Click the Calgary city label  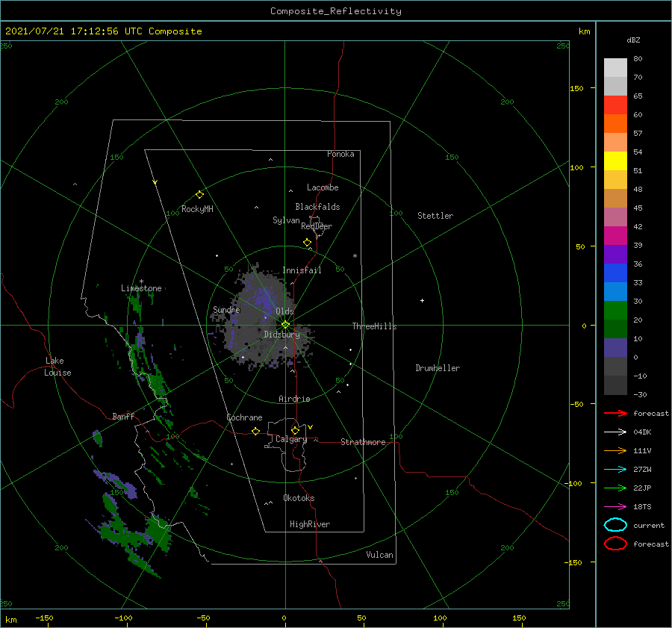point(291,439)
